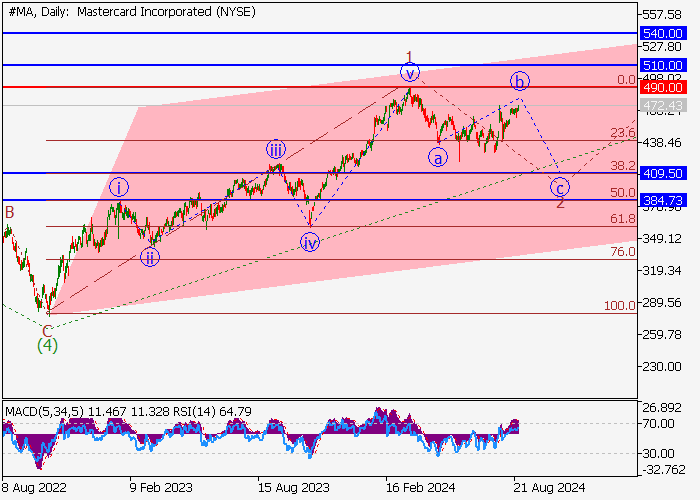This screenshot has height=500, width=700.
Task: Click the 16 Feb 2024 date label
Action: pyautogui.click(x=421, y=487)
